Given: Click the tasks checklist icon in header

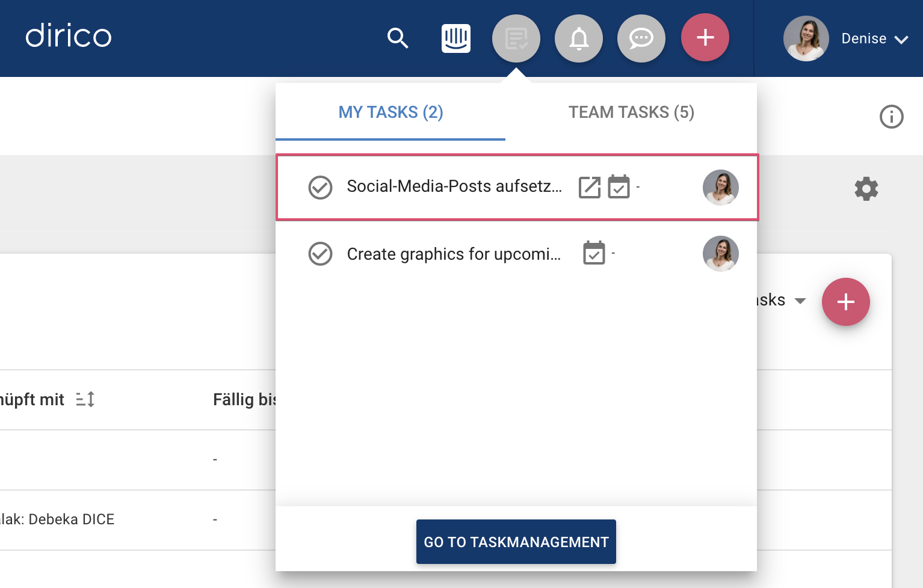Looking at the screenshot, I should point(516,38).
